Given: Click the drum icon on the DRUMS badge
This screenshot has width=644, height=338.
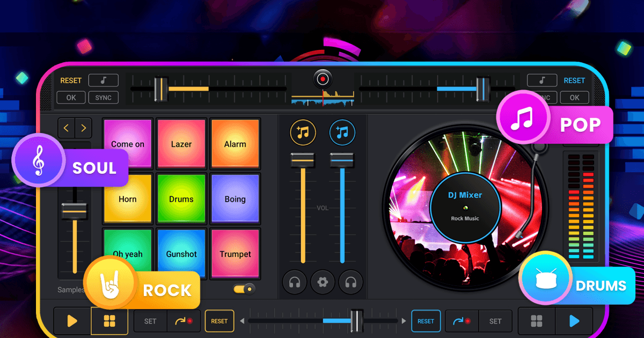Looking at the screenshot, I should click(545, 278).
